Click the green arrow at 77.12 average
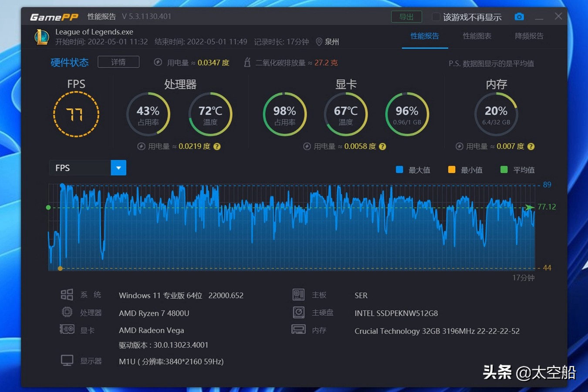This screenshot has height=392, width=588. point(529,207)
